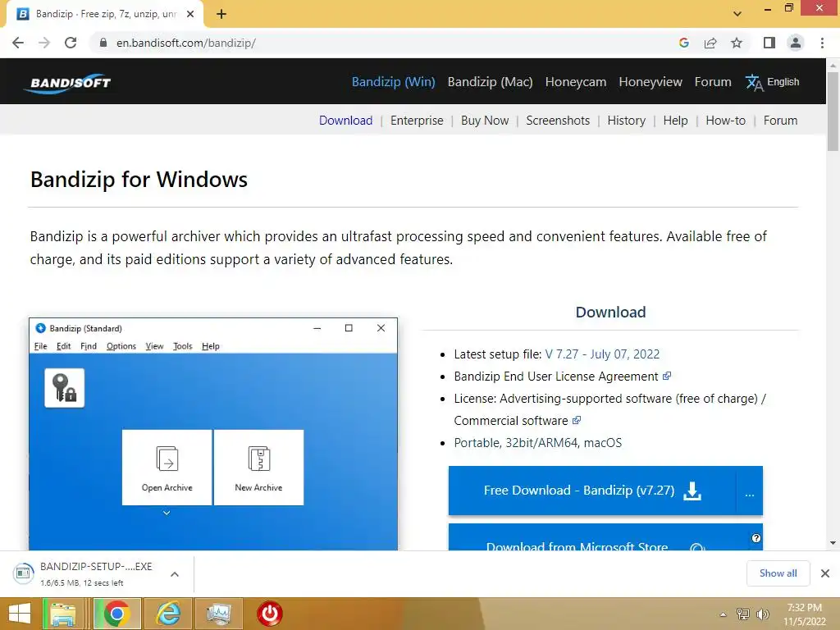Click Free Download - Bandizip (v7.27) button
840x630 pixels.
pyautogui.click(x=592, y=491)
